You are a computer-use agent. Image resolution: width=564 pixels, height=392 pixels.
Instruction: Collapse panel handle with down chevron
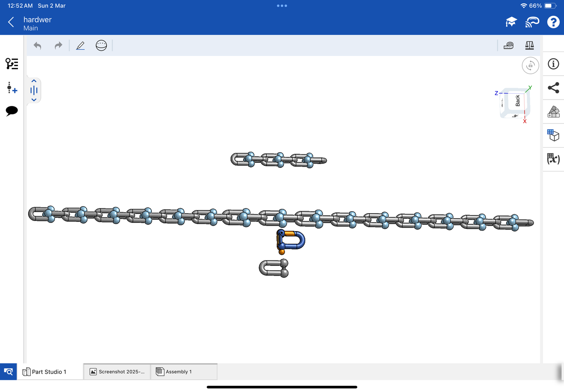(34, 100)
